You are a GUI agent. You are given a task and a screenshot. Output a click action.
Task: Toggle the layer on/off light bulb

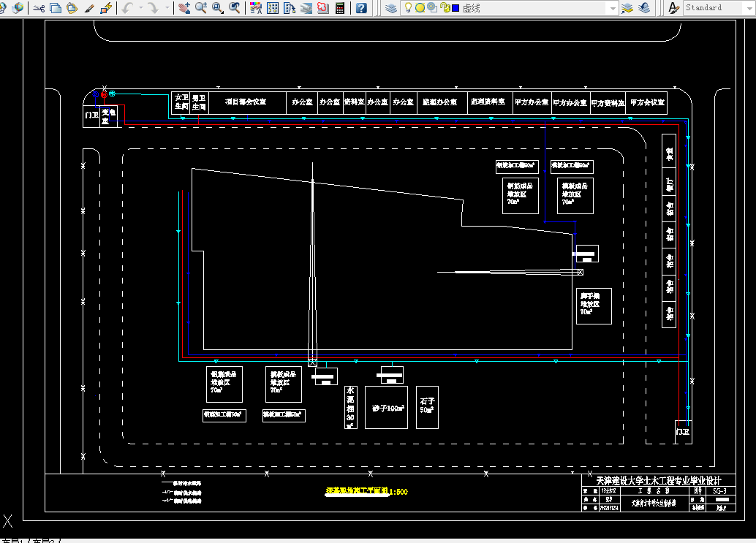pos(408,8)
